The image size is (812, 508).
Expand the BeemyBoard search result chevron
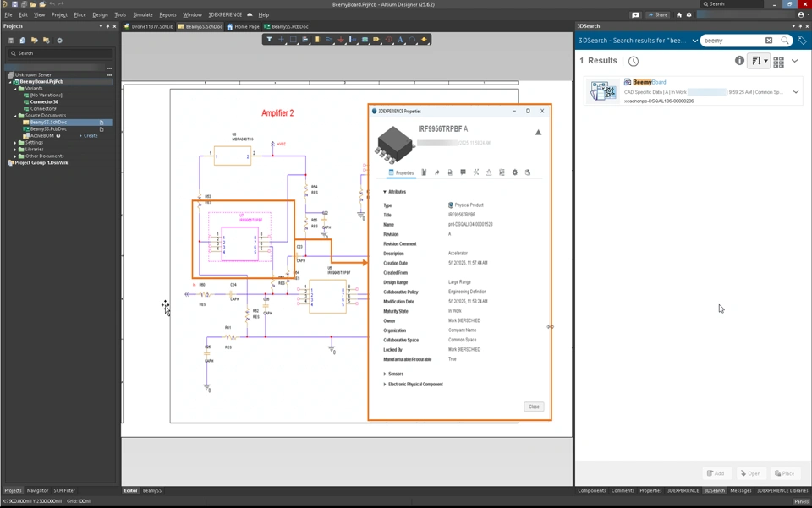tap(796, 91)
